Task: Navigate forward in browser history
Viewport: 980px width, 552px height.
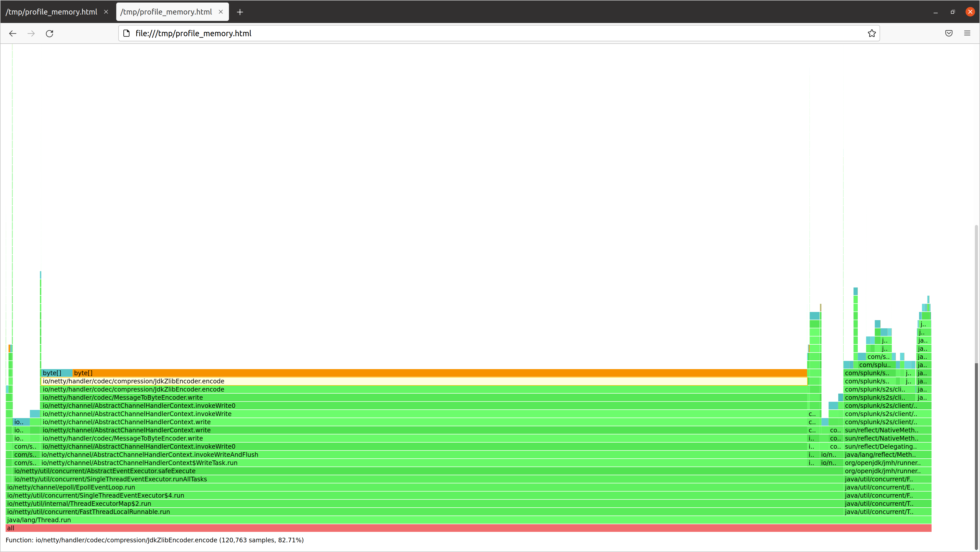Action: [31, 33]
